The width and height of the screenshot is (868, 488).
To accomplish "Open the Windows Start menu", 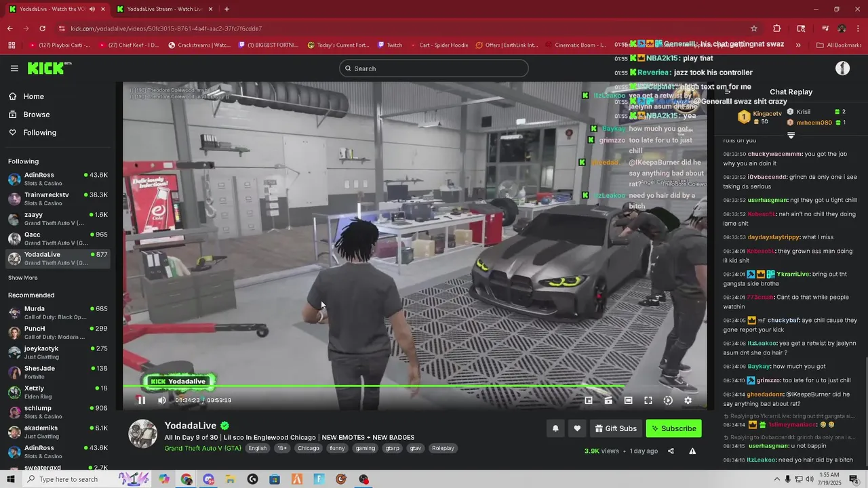I will click(10, 479).
